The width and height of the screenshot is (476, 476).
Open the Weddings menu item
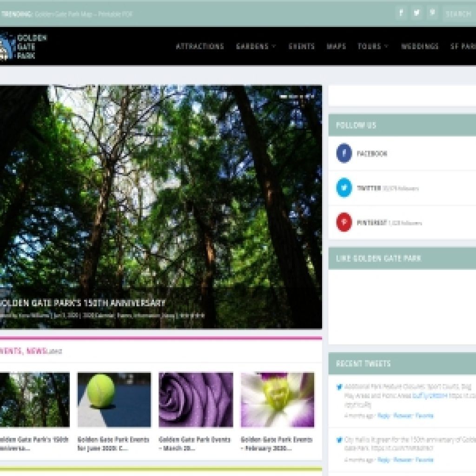(x=420, y=46)
